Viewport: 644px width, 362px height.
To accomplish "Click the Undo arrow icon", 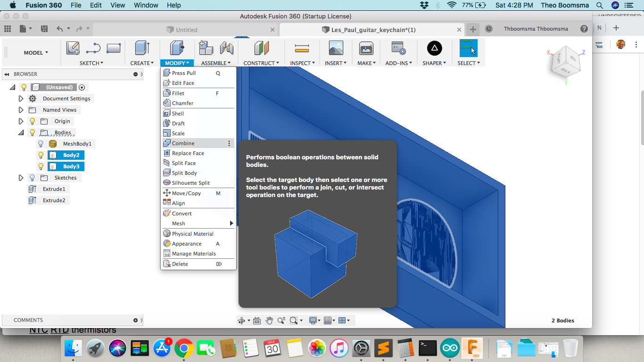I will 59,29.
